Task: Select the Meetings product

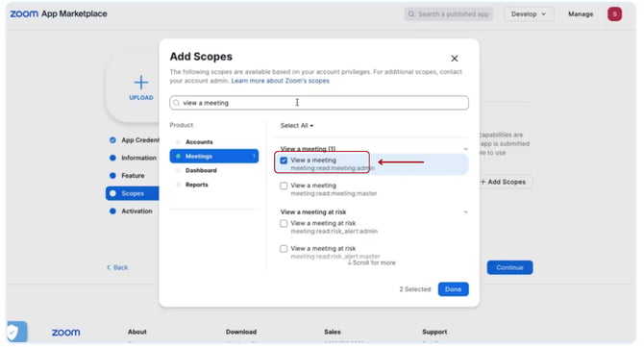Action: (214, 156)
